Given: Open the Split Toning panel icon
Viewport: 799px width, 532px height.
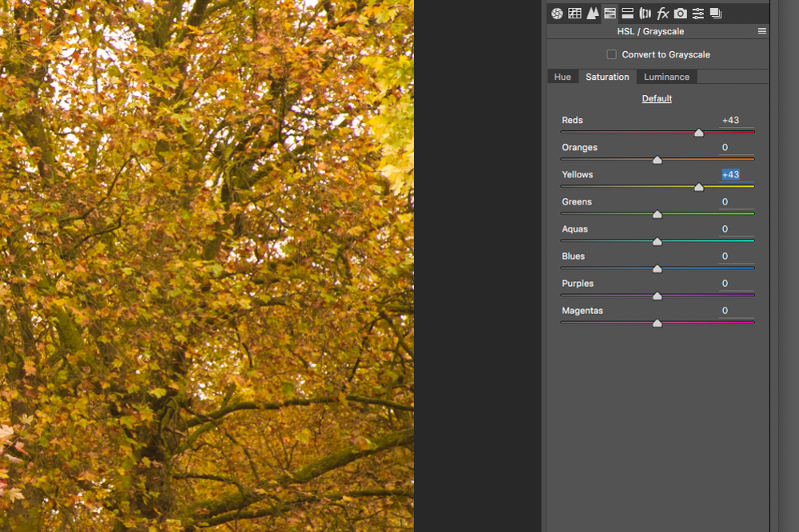Looking at the screenshot, I should click(627, 13).
